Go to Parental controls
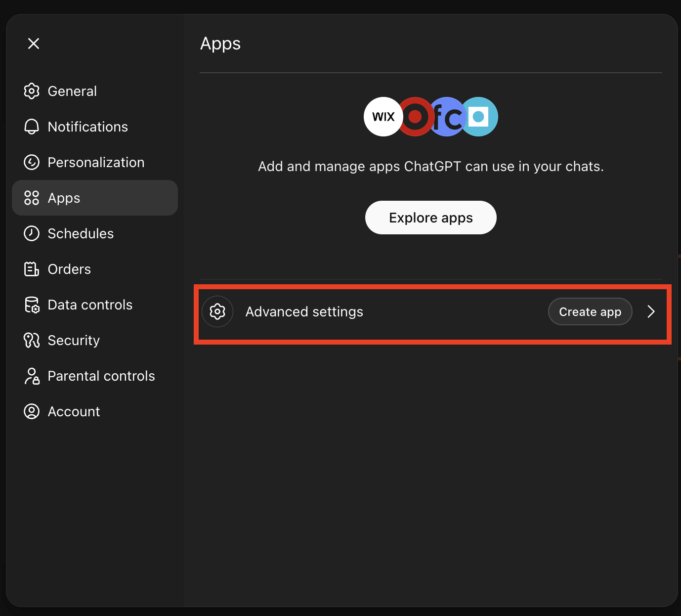The image size is (681, 616). point(95,376)
